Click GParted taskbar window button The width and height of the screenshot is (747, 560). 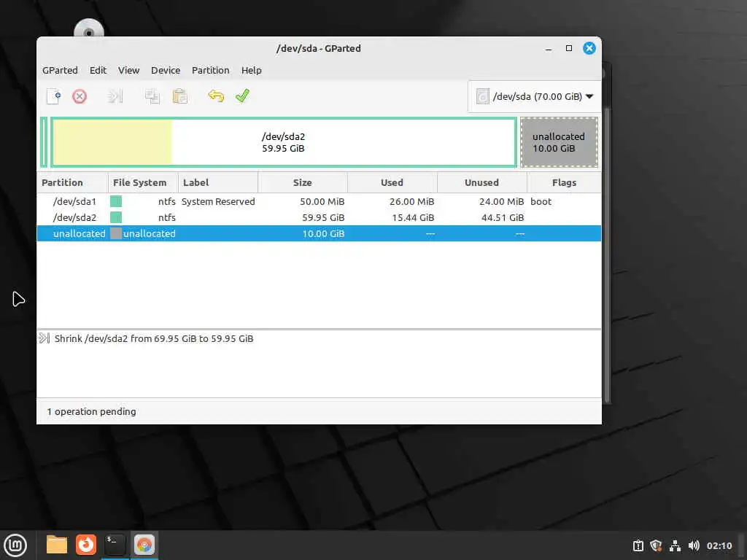(144, 545)
